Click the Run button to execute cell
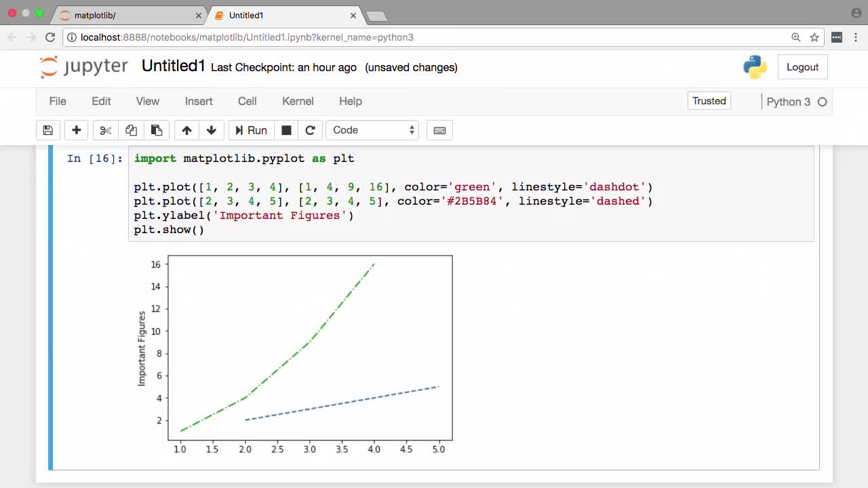The image size is (868, 488). click(251, 130)
